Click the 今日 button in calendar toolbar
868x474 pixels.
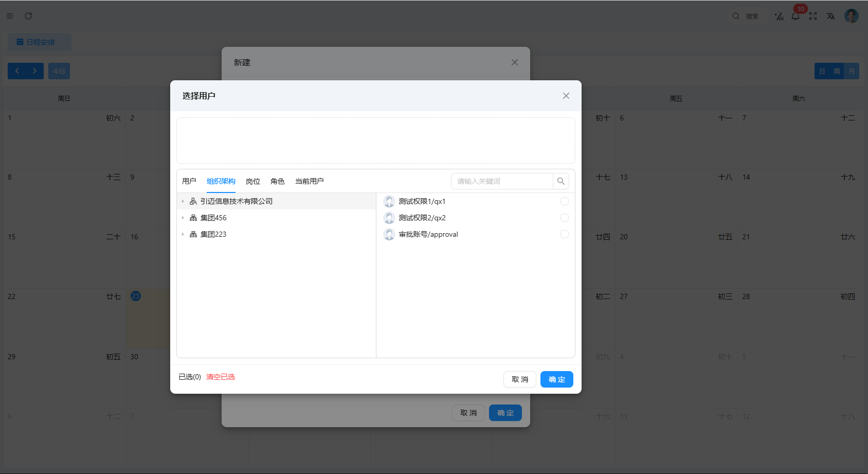(59, 71)
